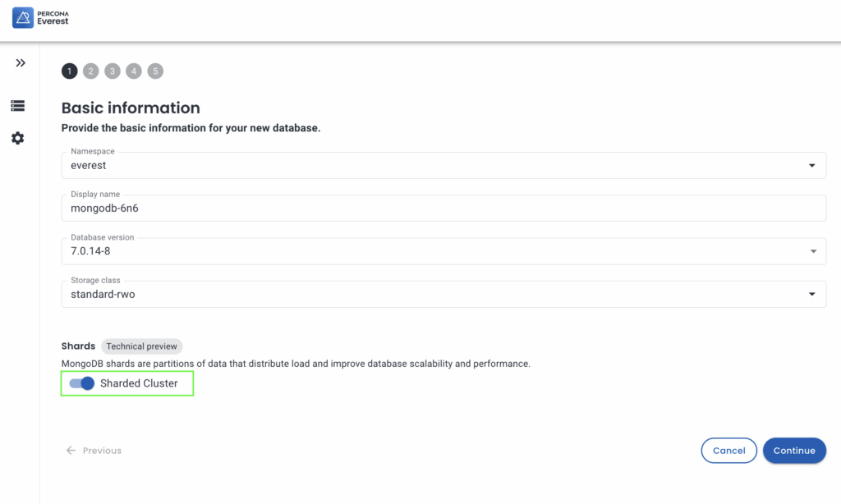Click the Sharded Cluster label
Image resolution: width=841 pixels, height=504 pixels.
click(x=139, y=383)
